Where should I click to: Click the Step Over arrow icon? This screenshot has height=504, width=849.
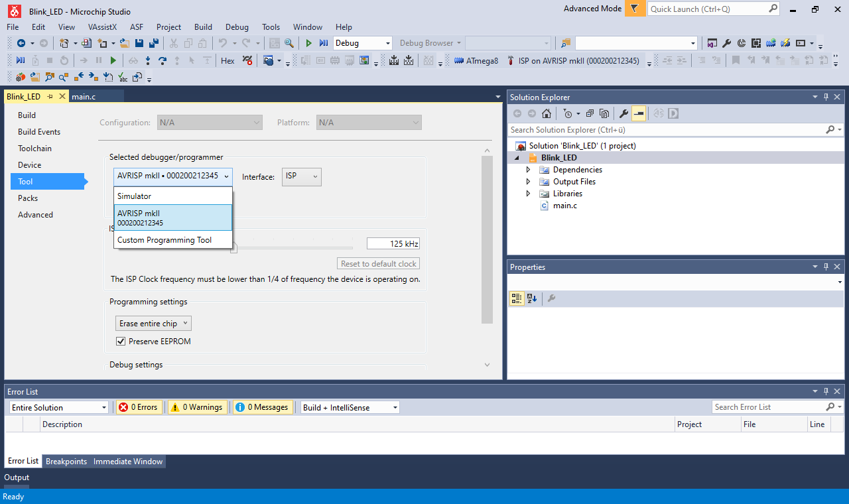click(x=162, y=60)
